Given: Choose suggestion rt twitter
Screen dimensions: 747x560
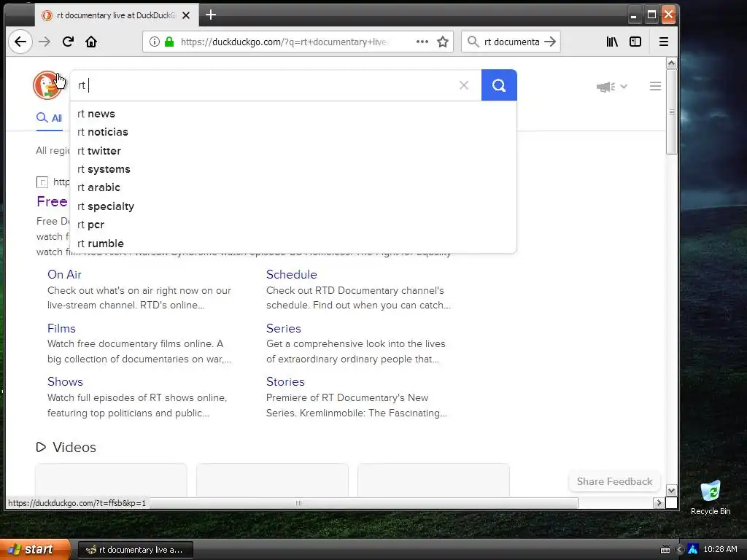Looking at the screenshot, I should [293, 151].
